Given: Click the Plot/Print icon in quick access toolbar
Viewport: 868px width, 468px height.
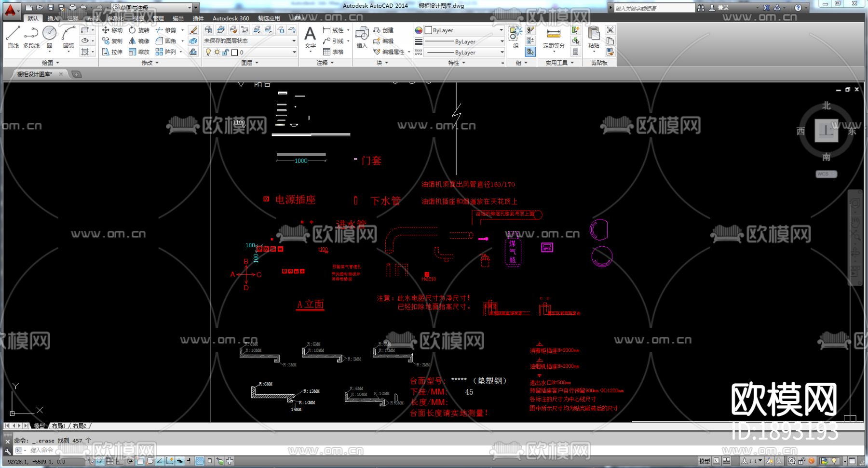Looking at the screenshot, I should coord(72,7).
